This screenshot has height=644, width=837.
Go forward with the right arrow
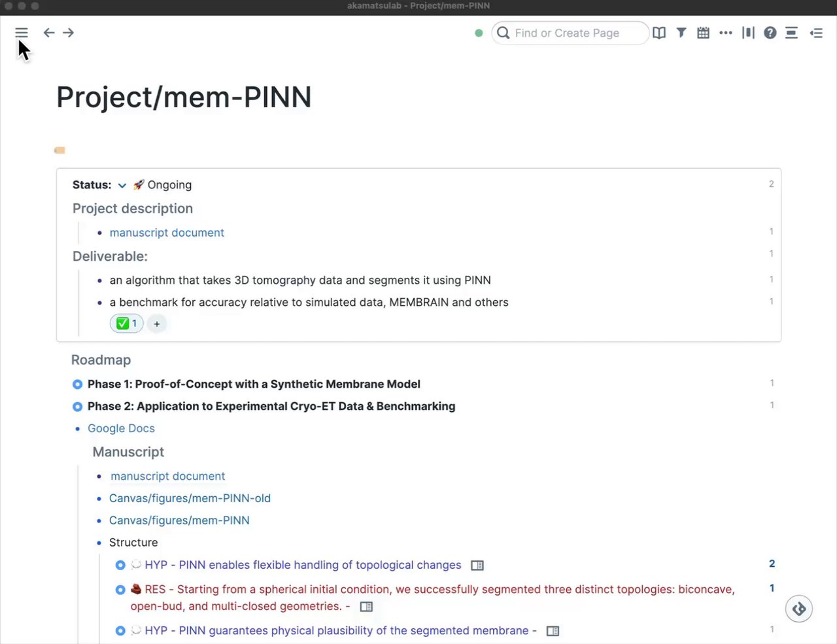[69, 33]
